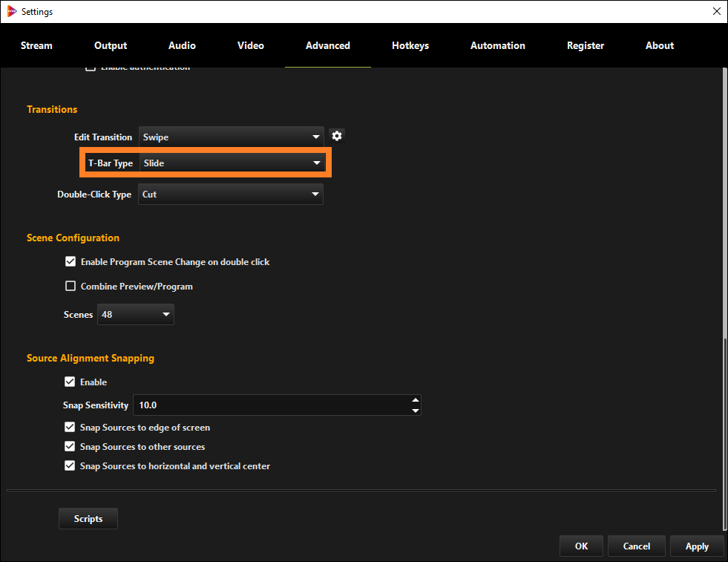728x562 pixels.
Task: Open the Stream tab
Action: [36, 45]
